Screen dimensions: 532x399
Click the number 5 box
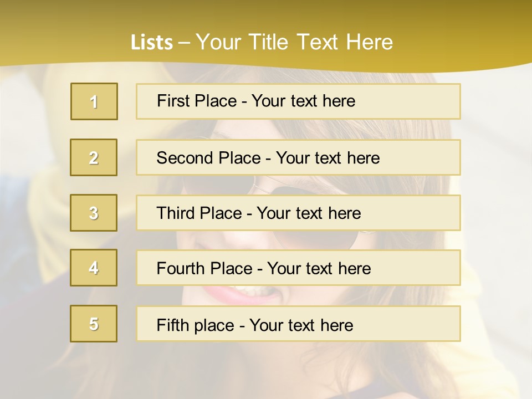click(94, 324)
